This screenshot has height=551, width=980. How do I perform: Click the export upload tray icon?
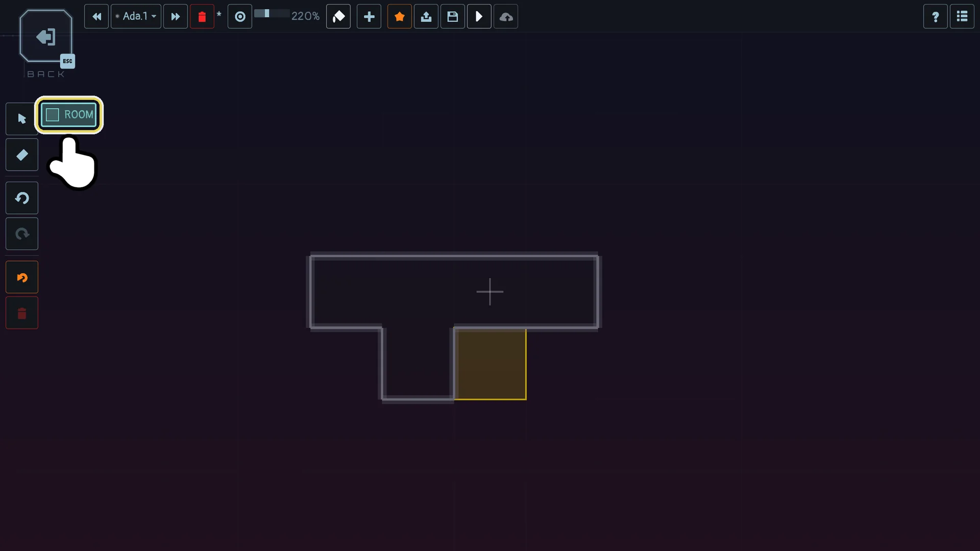[x=426, y=16]
